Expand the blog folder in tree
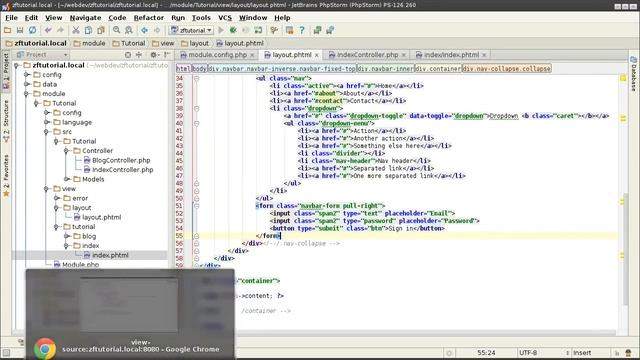Viewport: 640px width, 360px height. click(x=67, y=236)
